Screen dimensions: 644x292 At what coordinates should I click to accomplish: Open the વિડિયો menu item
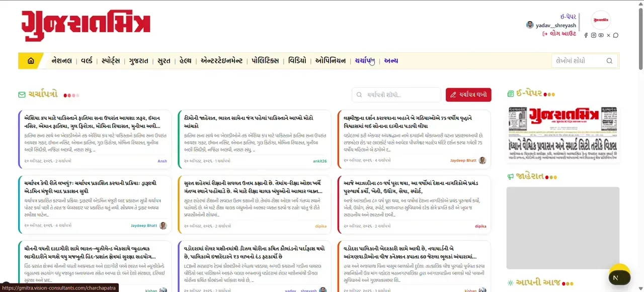[297, 61]
